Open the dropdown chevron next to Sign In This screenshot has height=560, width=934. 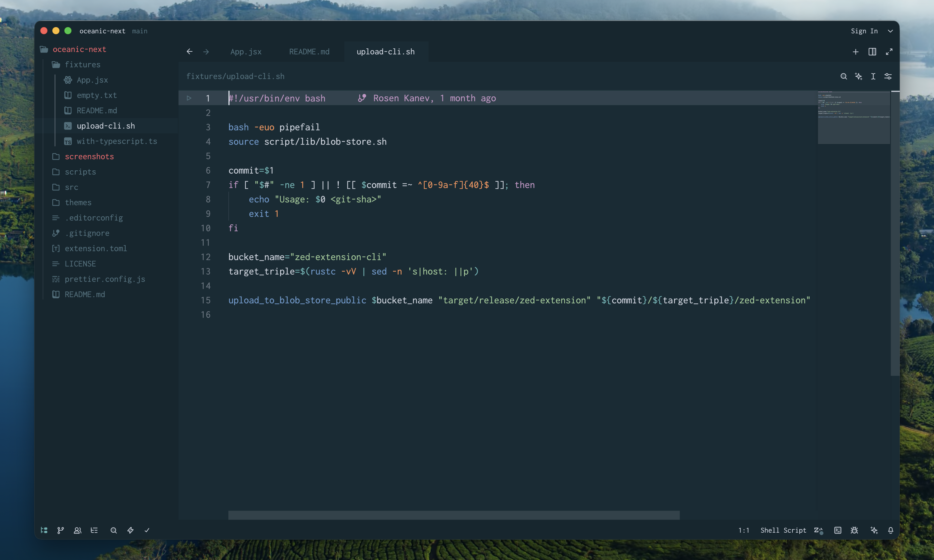point(890,31)
